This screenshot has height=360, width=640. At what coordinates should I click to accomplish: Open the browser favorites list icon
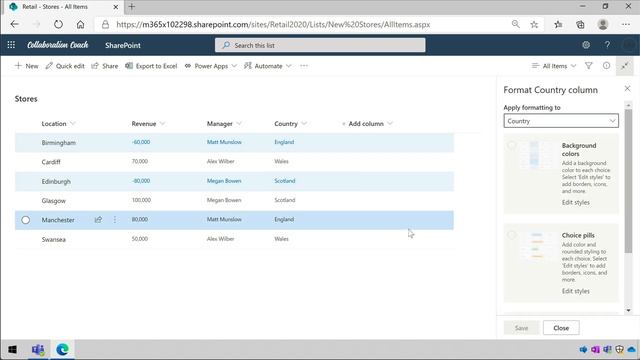[x=558, y=24]
